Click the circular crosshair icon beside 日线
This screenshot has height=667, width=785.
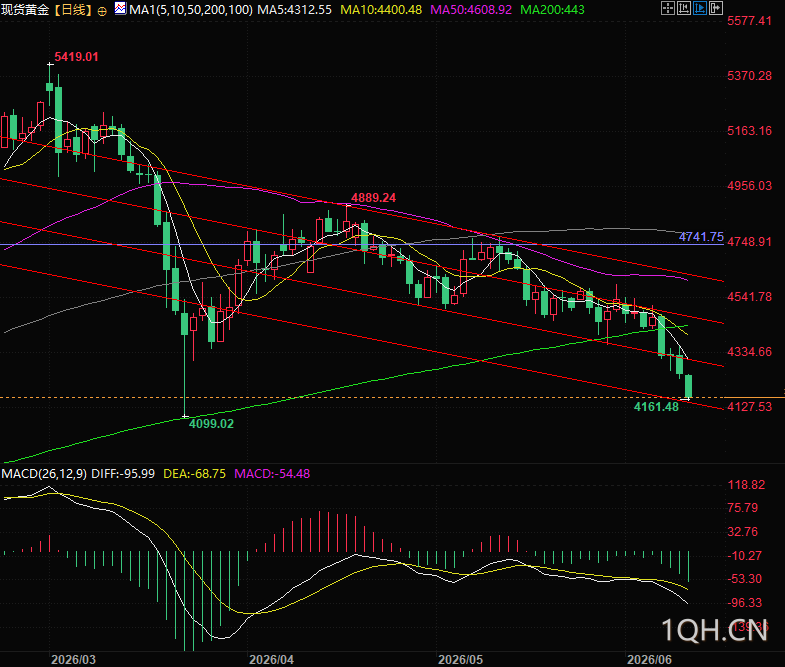[102, 11]
